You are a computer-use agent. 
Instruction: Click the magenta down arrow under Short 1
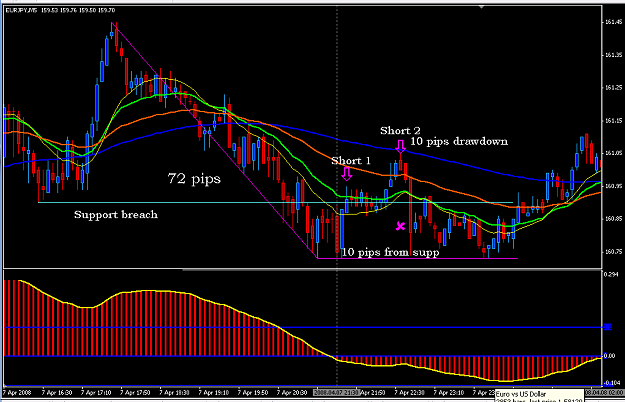347,174
